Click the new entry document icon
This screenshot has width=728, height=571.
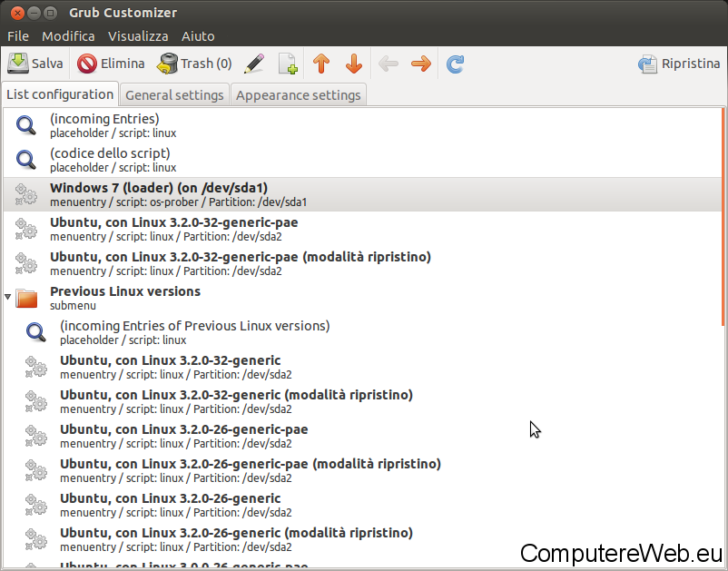288,64
